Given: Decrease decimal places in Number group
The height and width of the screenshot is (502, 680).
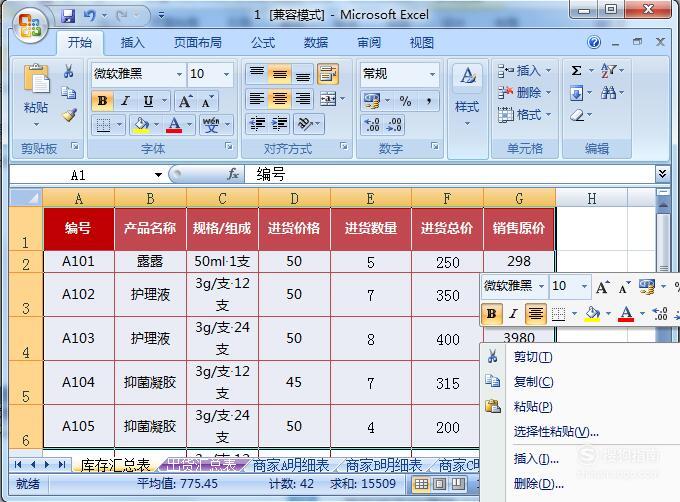Looking at the screenshot, I should coord(395,124).
